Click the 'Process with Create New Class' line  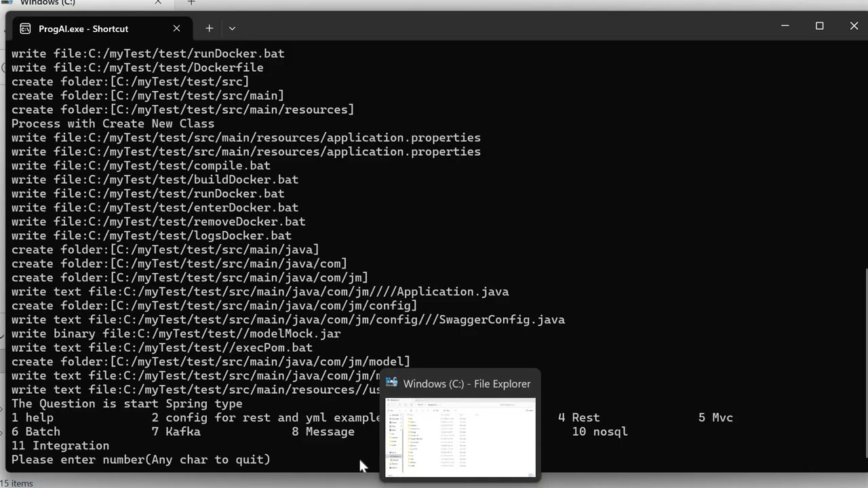click(113, 123)
